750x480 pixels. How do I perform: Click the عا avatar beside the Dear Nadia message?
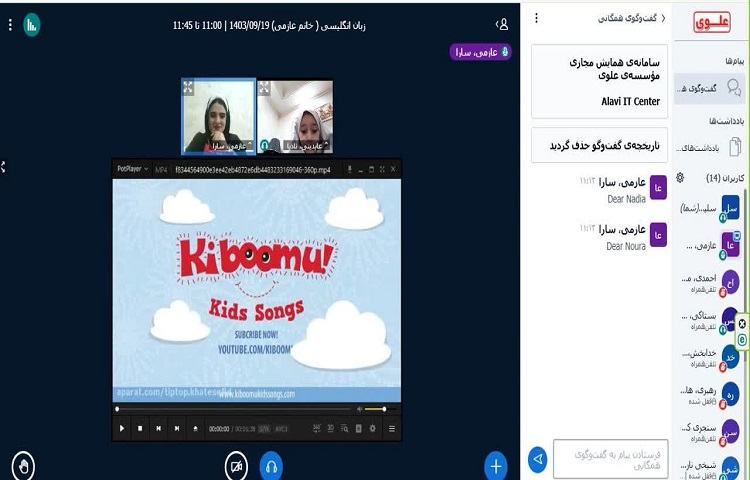tap(658, 188)
